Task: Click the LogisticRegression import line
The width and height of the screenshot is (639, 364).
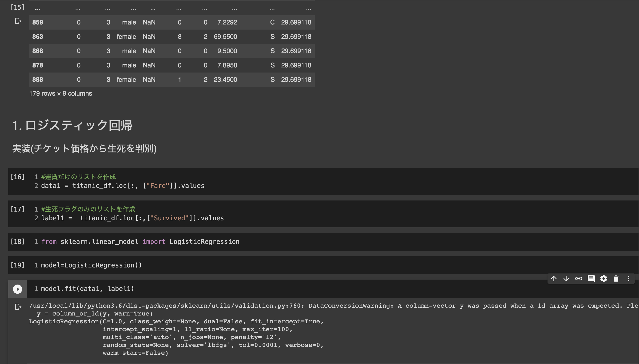Action: click(140, 242)
